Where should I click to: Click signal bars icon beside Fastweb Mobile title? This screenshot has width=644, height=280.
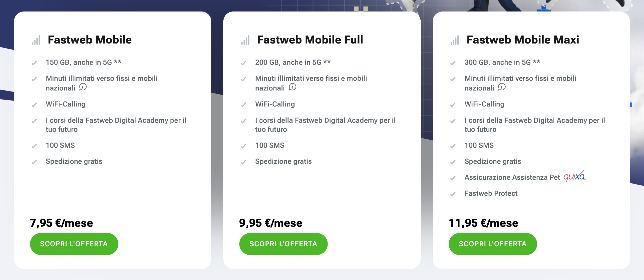(36, 40)
